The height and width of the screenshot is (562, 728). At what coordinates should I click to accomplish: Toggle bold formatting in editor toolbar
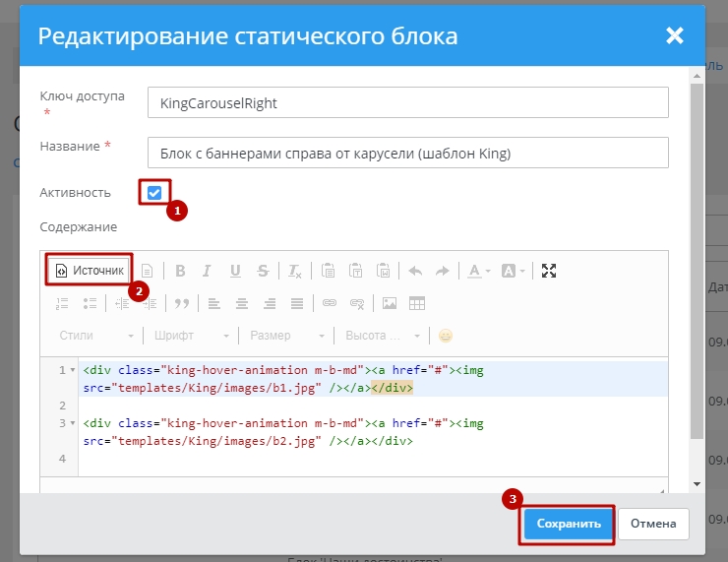tap(180, 271)
